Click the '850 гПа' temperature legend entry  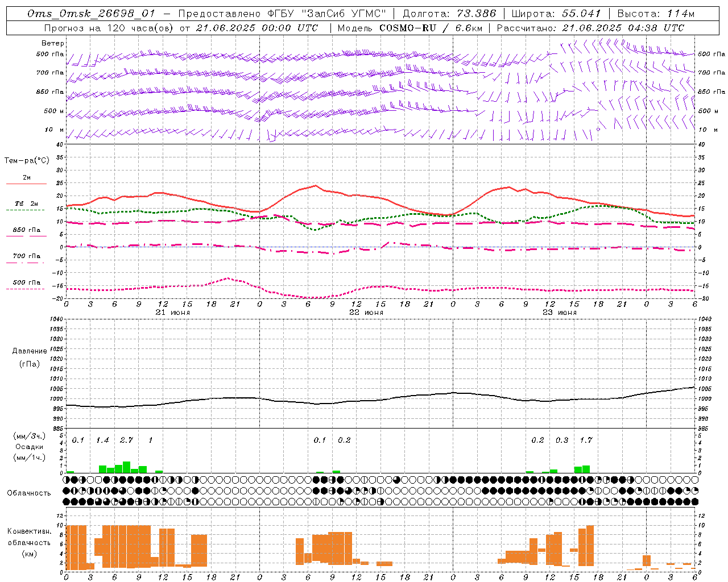[27, 230]
